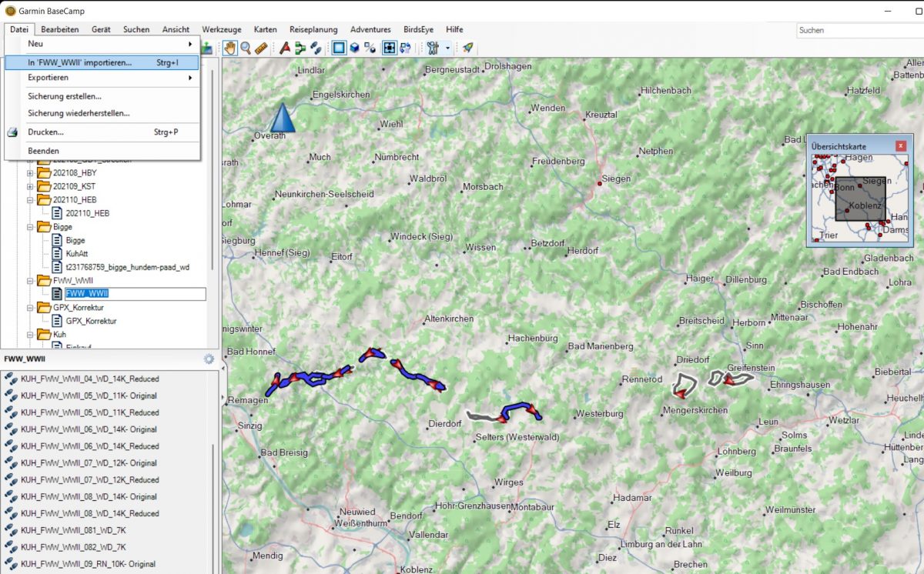Open gear options for FWW_WWII list
This screenshot has height=574, width=924.
(209, 359)
